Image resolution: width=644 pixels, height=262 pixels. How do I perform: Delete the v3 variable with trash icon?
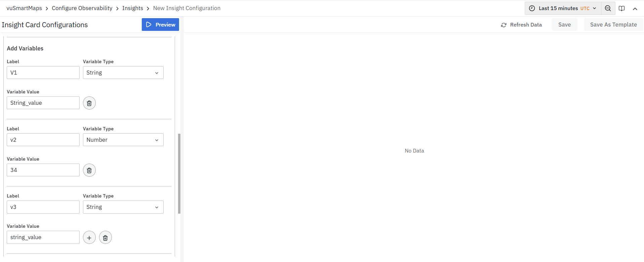[x=105, y=237]
